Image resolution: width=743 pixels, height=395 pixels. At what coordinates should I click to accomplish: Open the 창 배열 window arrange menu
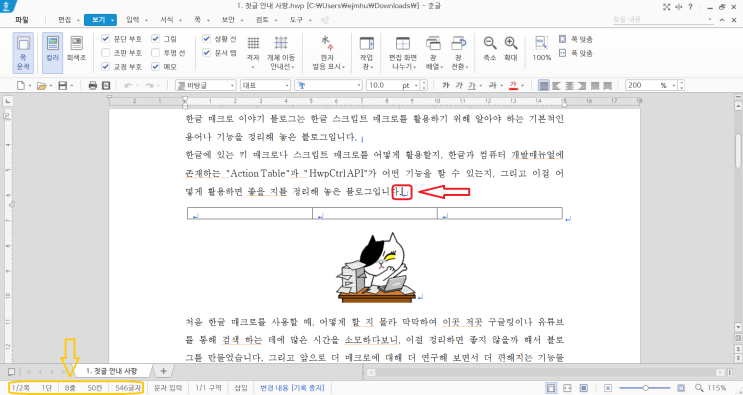(434, 53)
